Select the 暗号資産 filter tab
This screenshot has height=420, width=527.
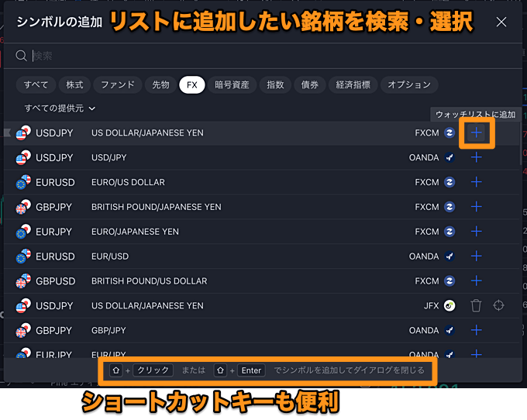tap(232, 84)
